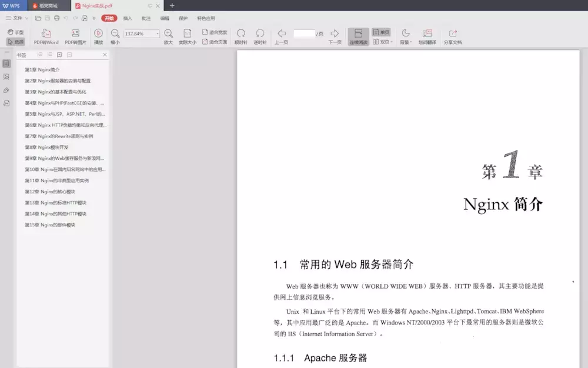Click the print icon in quick toolbar
The image size is (588, 368).
(56, 18)
